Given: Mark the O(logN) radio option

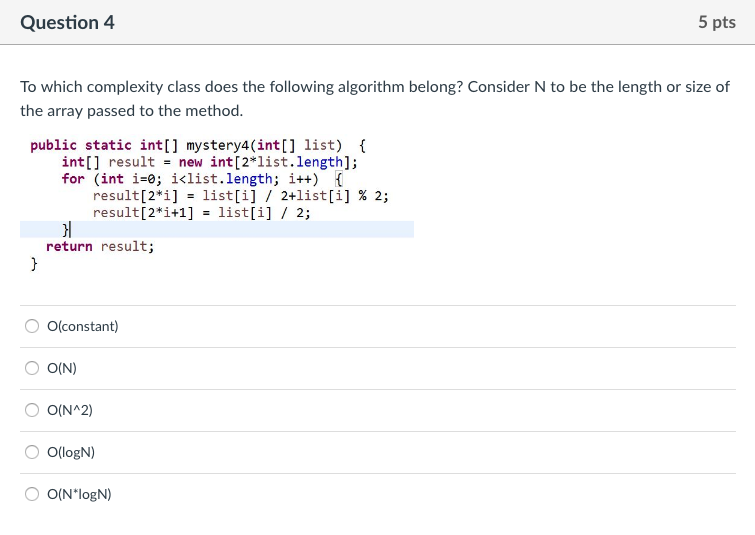Looking at the screenshot, I should [33, 452].
